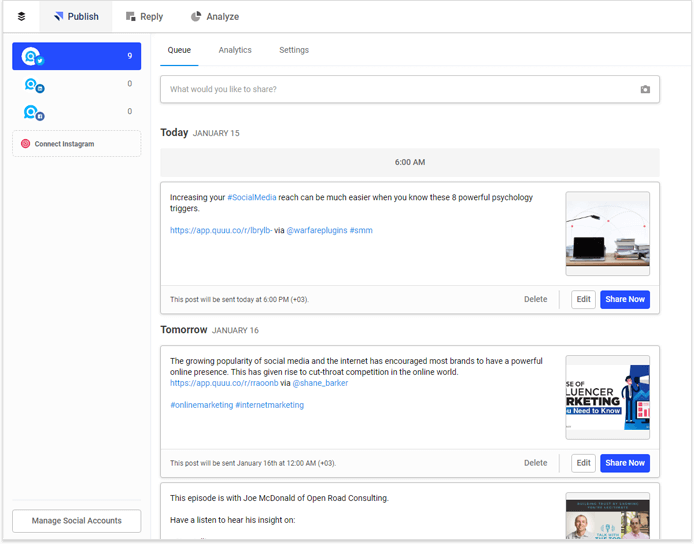
Task: Click the 'This episode is with Joe McDonald' text
Action: pyautogui.click(x=279, y=498)
